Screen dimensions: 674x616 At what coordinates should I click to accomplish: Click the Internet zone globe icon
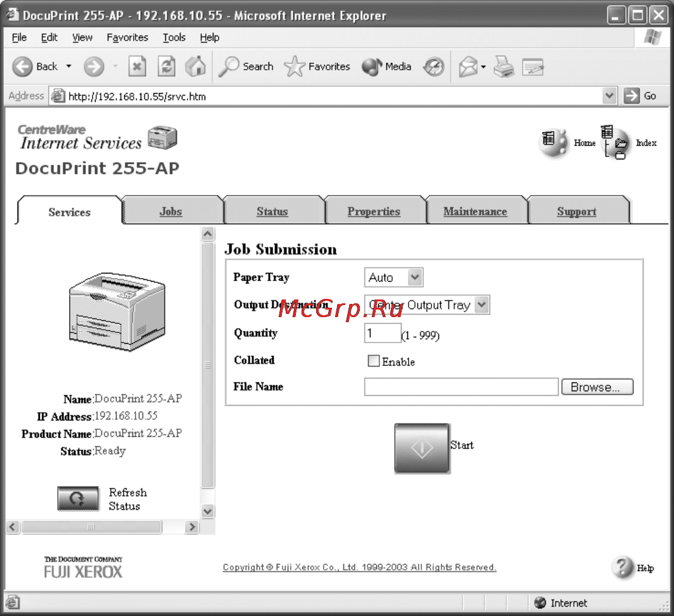point(540,603)
